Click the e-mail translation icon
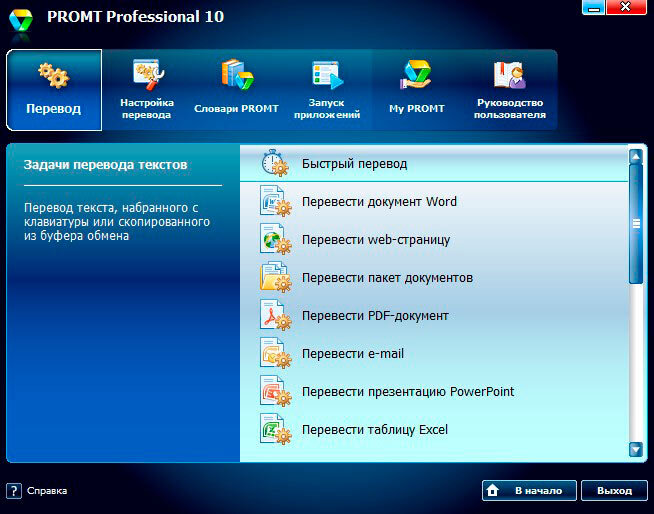654x514 pixels. pyautogui.click(x=275, y=353)
